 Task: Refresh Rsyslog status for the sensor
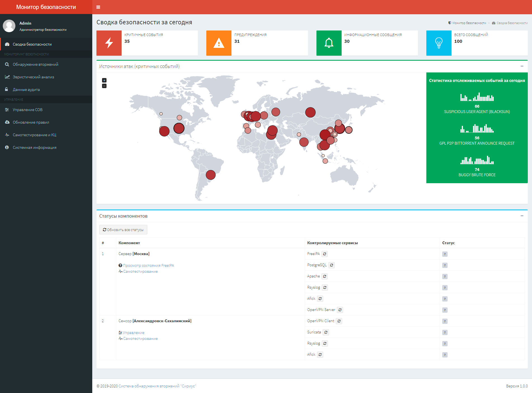pyautogui.click(x=325, y=343)
